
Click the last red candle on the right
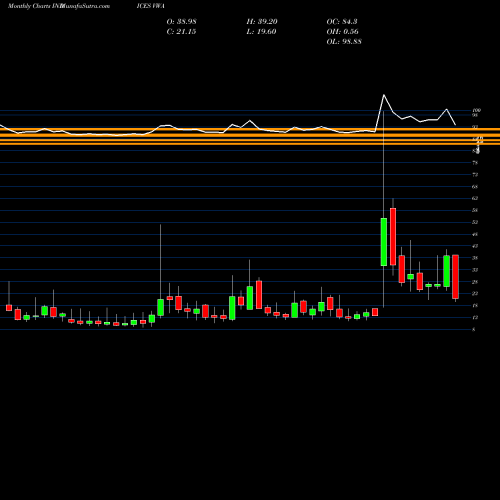click(455, 277)
